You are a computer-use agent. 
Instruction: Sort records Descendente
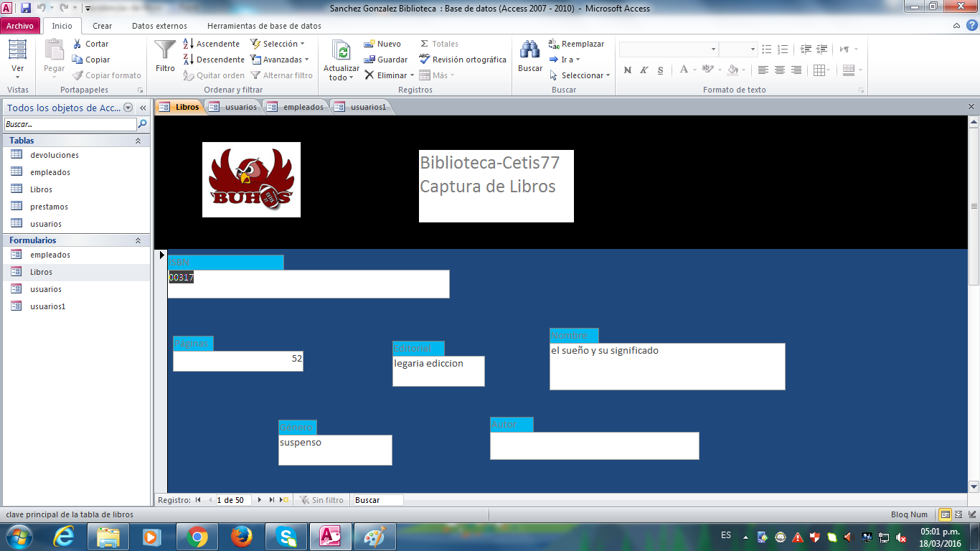(213, 60)
